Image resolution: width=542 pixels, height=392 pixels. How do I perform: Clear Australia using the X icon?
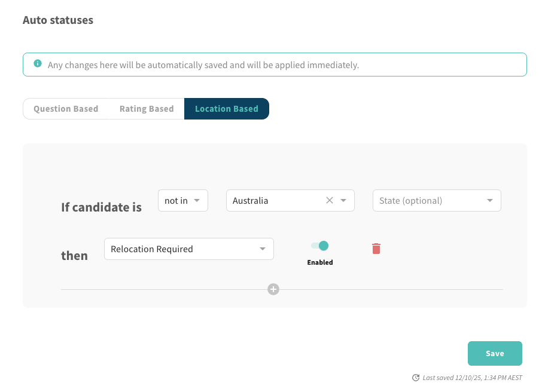pyautogui.click(x=330, y=200)
